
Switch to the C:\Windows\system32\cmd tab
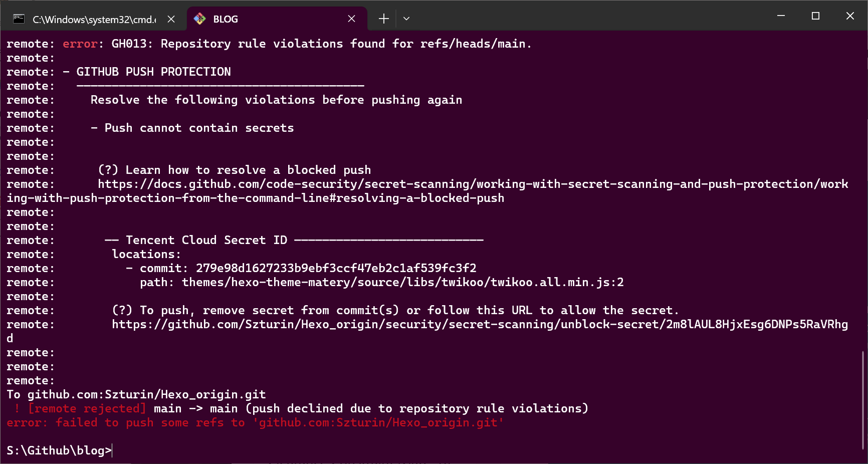[x=94, y=20]
